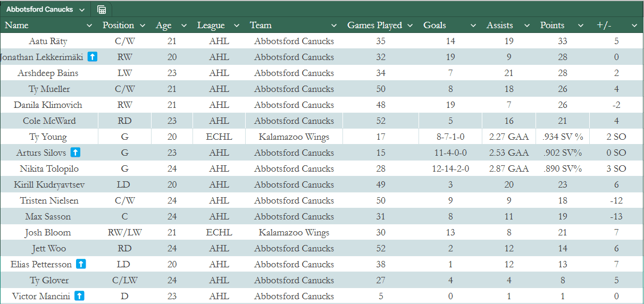Select the Abbotsford Canucks table tab

coord(39,10)
